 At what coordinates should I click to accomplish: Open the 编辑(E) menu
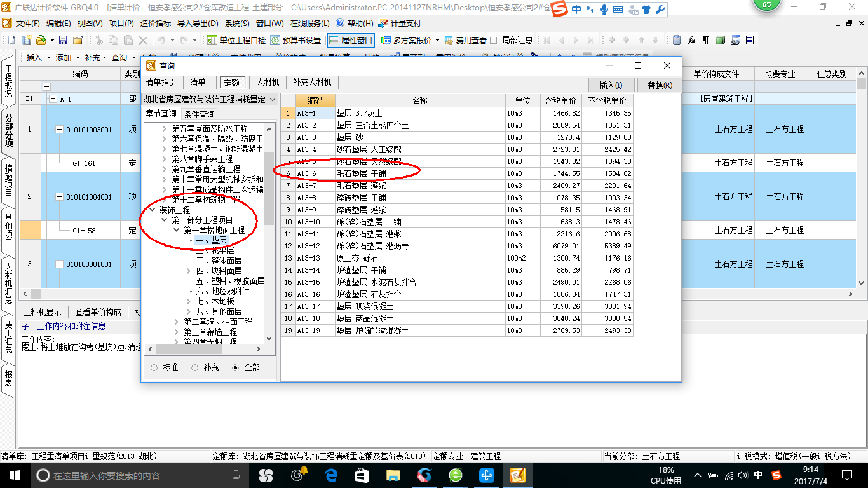tap(58, 23)
